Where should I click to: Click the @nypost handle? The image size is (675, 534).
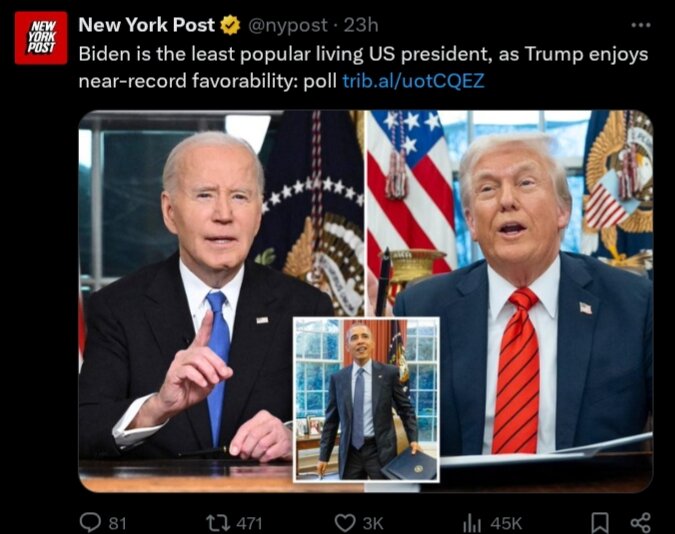tap(288, 25)
